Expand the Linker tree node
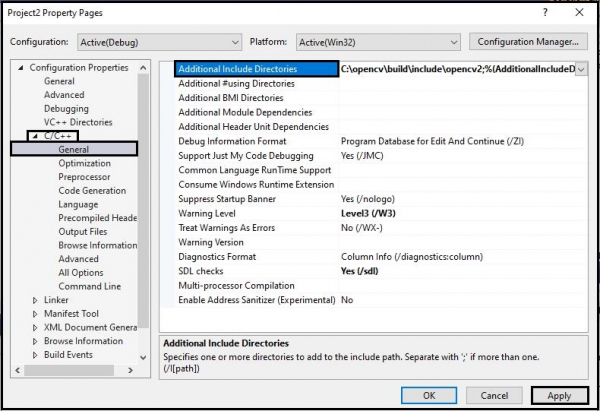600x411 pixels. [35, 300]
